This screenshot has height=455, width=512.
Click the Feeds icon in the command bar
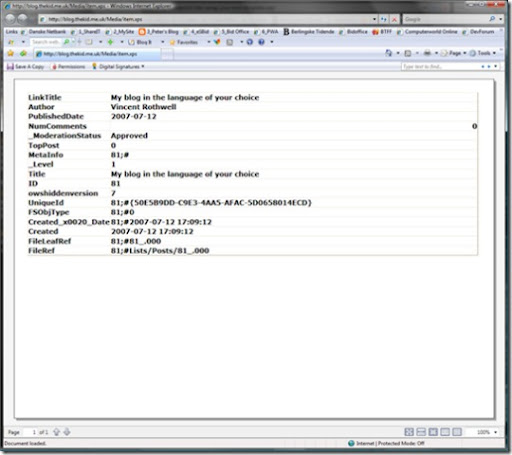click(x=408, y=53)
